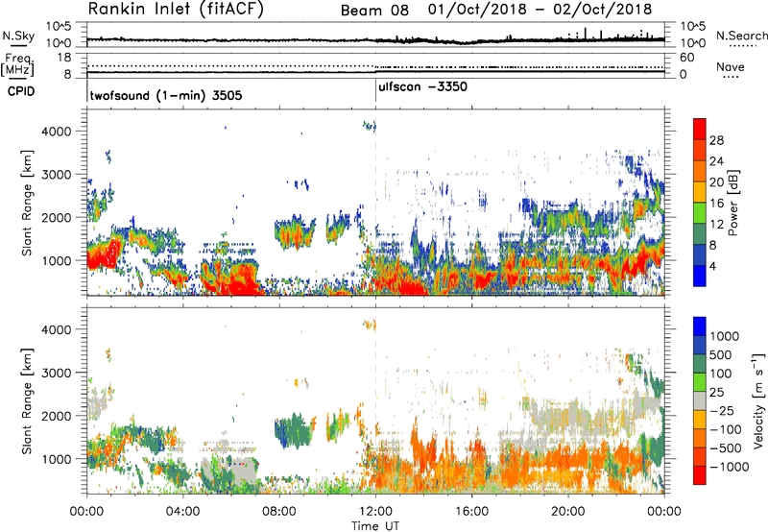
Task: Click '4000' tick on power panel range axis
Action: click(x=56, y=132)
